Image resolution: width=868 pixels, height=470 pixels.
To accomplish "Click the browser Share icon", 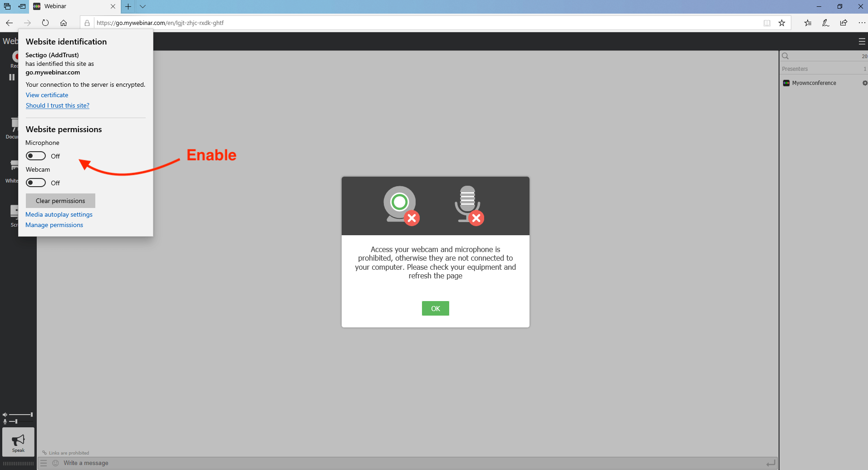I will click(843, 23).
